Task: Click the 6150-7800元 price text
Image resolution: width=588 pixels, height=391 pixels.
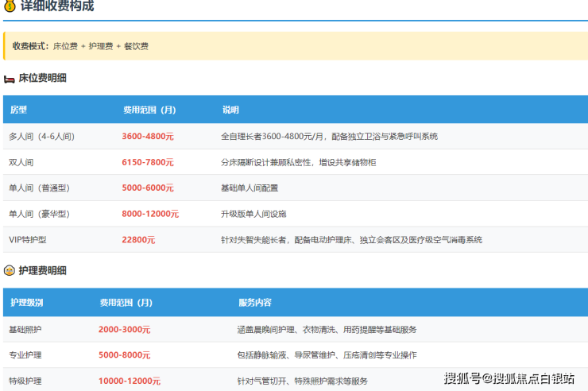Action: click(148, 162)
